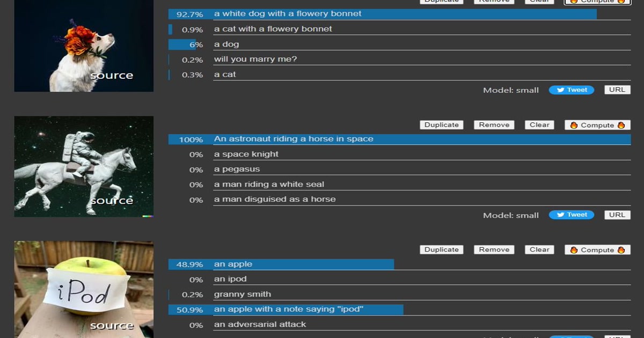Open source link on apple image
The width and height of the screenshot is (644, 338).
(x=112, y=326)
